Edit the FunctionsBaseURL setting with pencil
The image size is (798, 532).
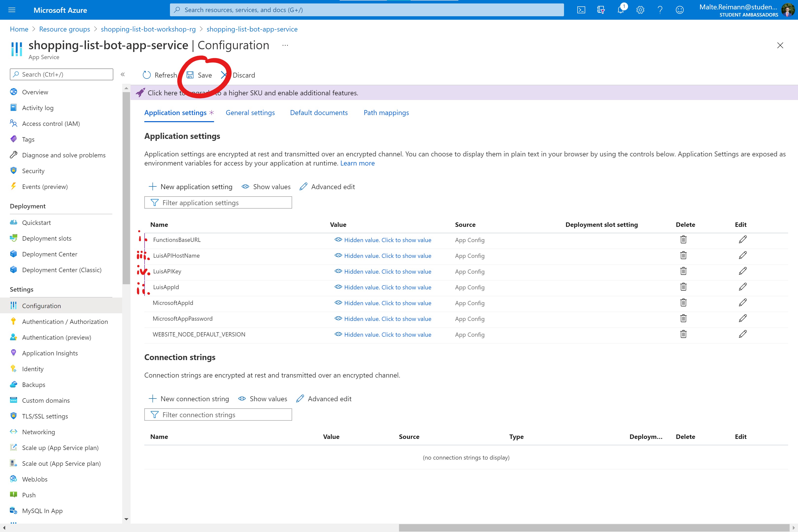pos(742,240)
